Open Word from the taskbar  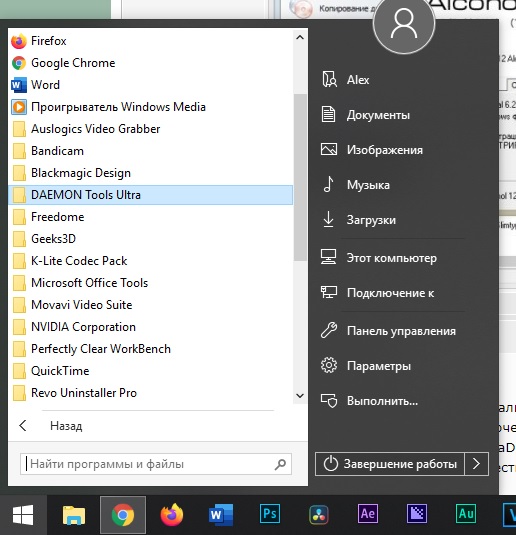(221, 515)
